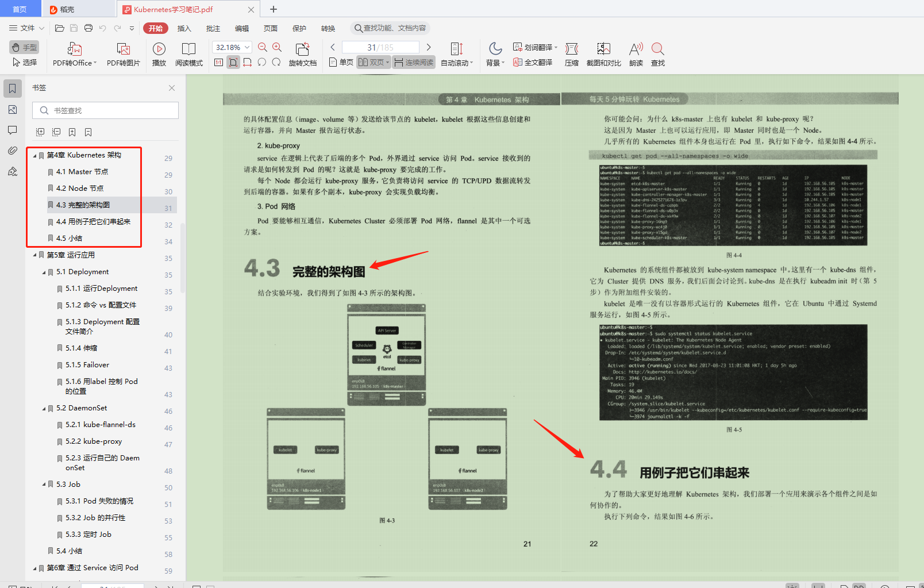Open the 文件 file menu dropdown

(x=27, y=28)
